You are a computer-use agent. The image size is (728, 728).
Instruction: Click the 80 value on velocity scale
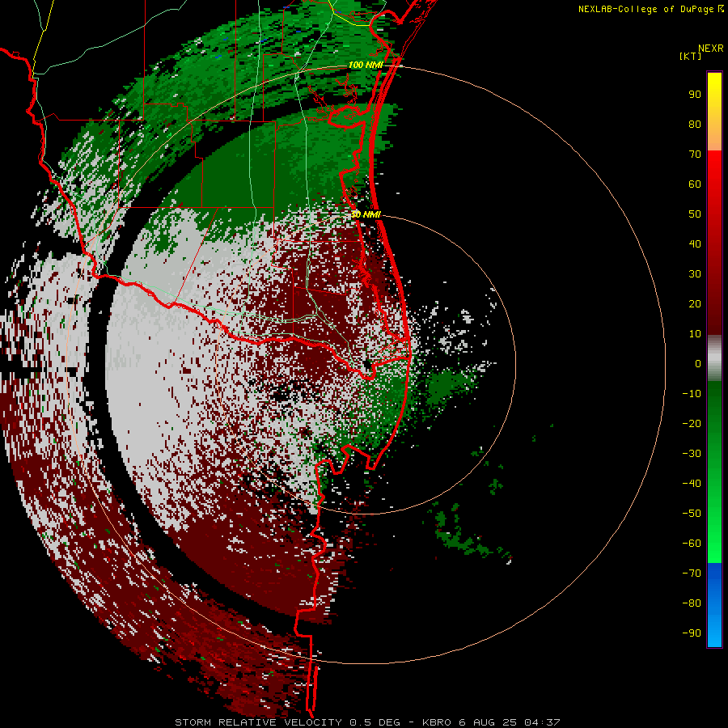(695, 125)
